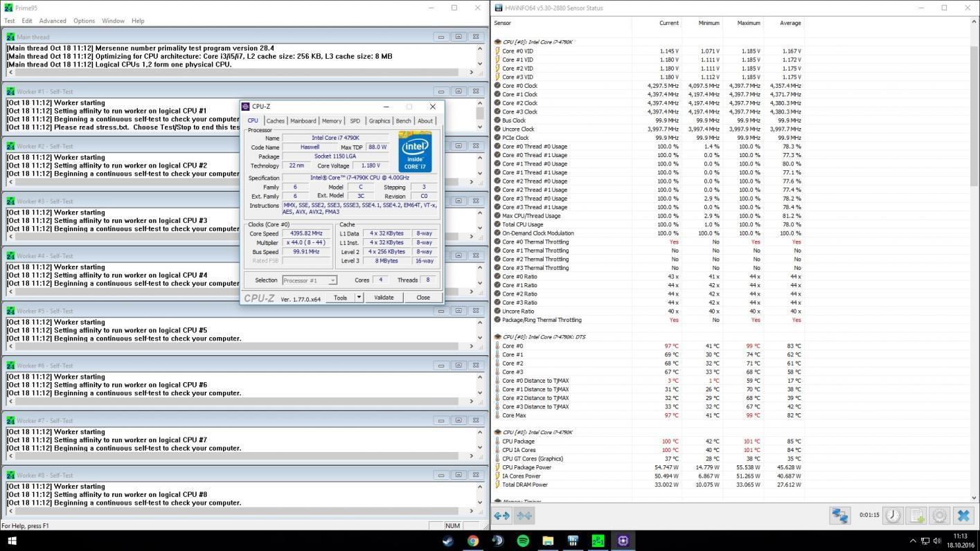
Task: Restore the Worker #6 child window
Action: tap(458, 365)
